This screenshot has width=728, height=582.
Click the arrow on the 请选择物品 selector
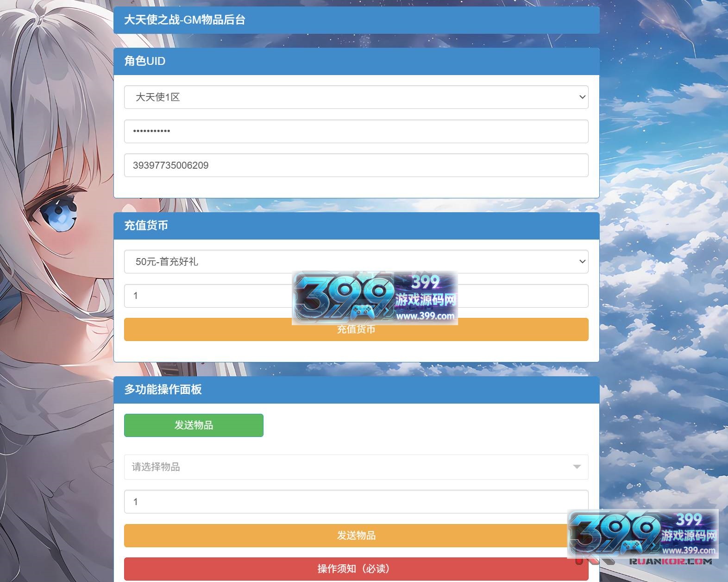[577, 467]
